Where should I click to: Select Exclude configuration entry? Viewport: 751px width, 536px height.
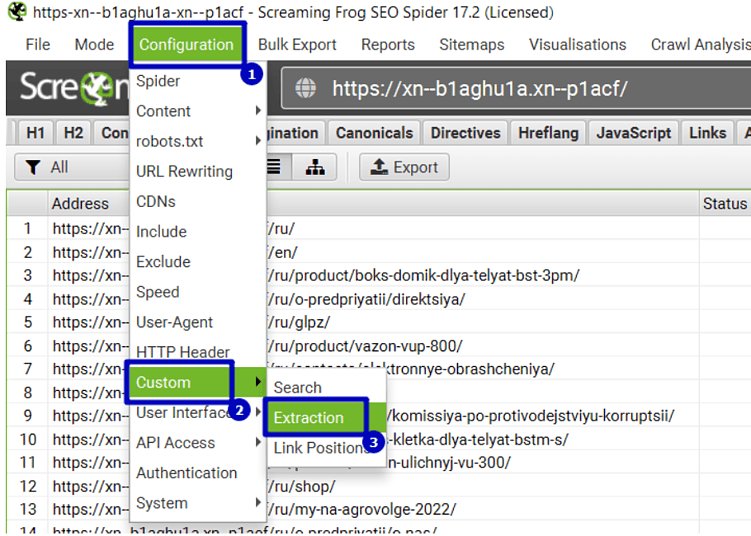pyautogui.click(x=197, y=262)
